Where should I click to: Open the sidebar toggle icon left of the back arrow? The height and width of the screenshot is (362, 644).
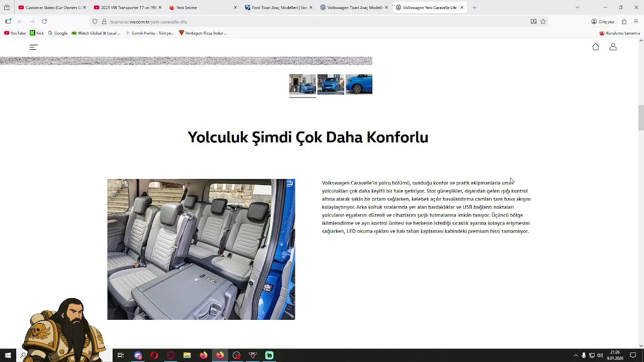pos(8,22)
